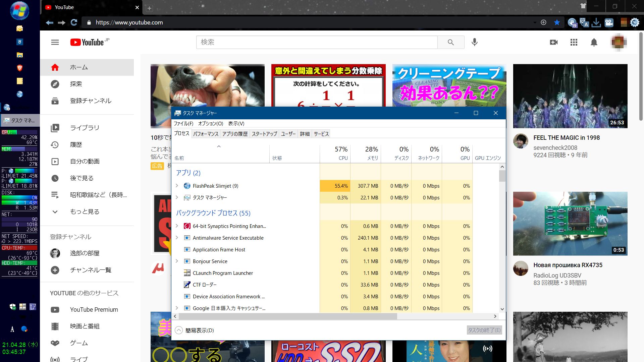Switch to the ユーザー tab
Viewport: 644px width, 362px height.
[288, 134]
